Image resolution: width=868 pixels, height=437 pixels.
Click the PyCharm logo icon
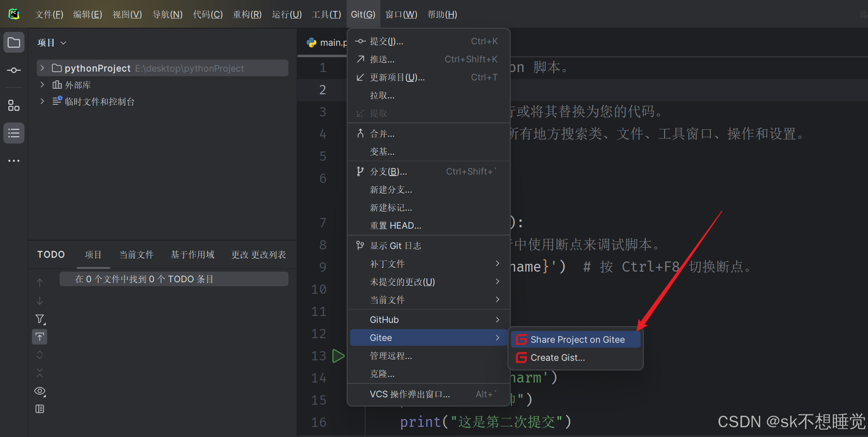[14, 14]
